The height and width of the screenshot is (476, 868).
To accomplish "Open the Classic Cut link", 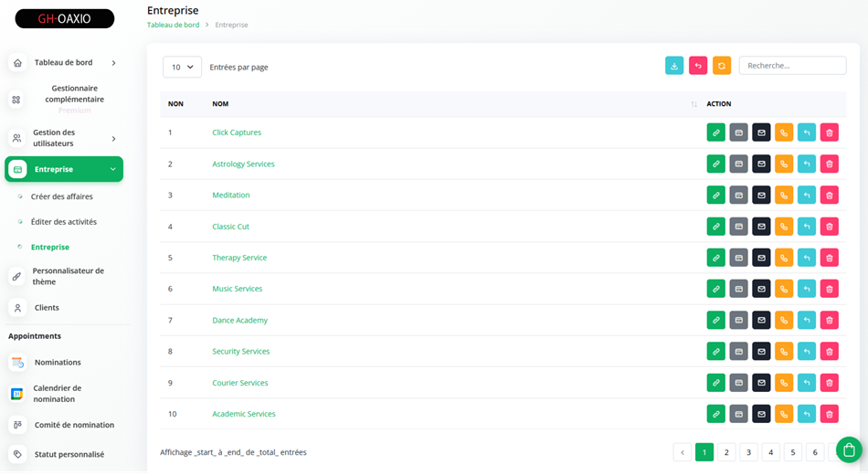I will coord(230,227).
